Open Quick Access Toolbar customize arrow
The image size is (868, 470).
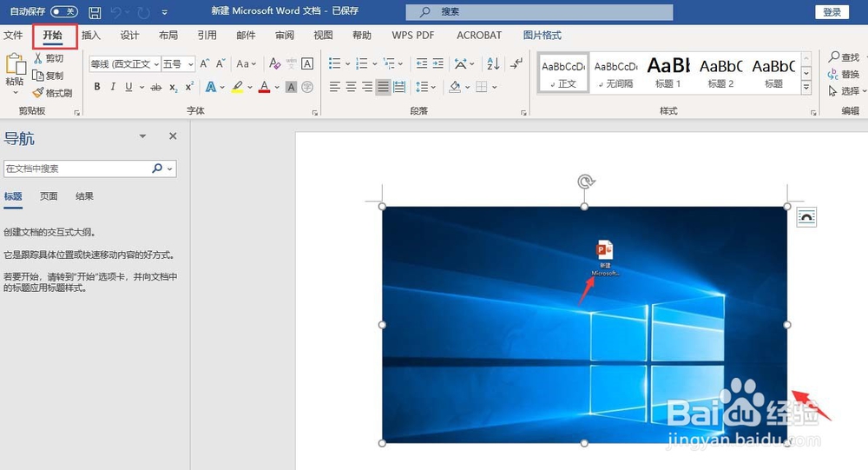pyautogui.click(x=164, y=11)
